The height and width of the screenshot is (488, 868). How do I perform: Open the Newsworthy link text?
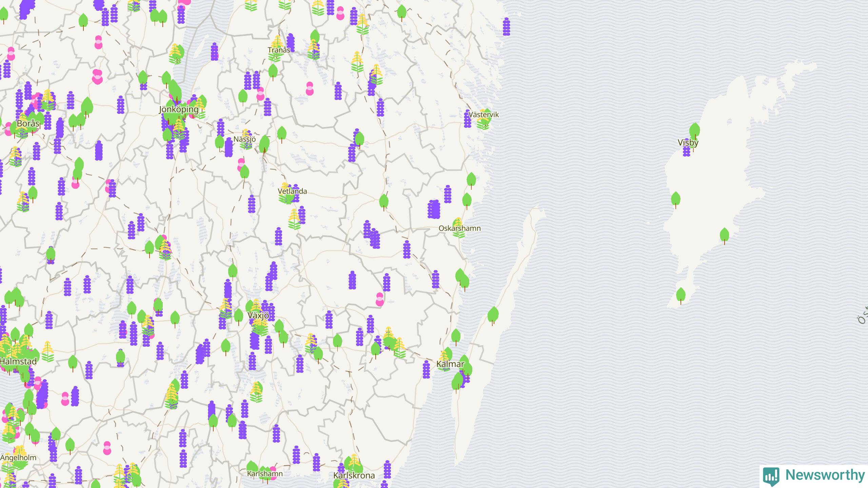point(825,475)
